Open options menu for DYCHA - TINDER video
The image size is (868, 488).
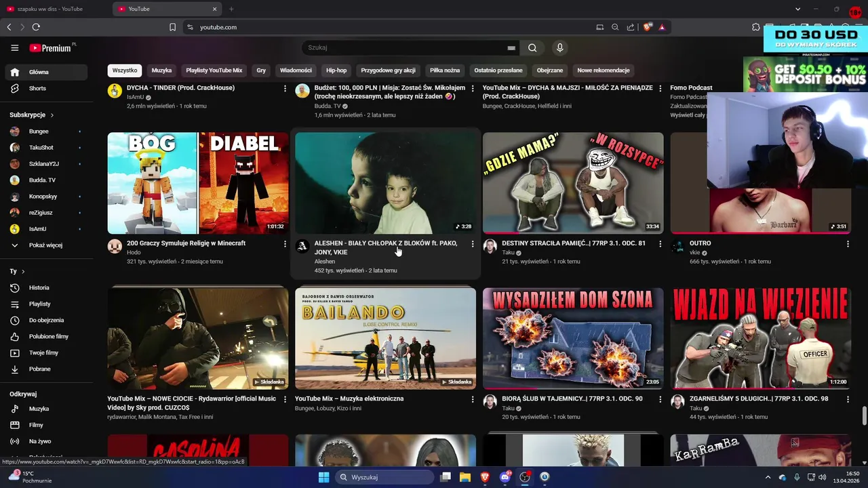[285, 89]
